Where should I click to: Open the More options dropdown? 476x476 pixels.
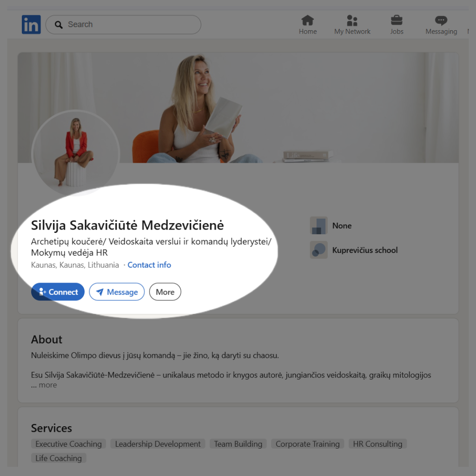point(165,292)
